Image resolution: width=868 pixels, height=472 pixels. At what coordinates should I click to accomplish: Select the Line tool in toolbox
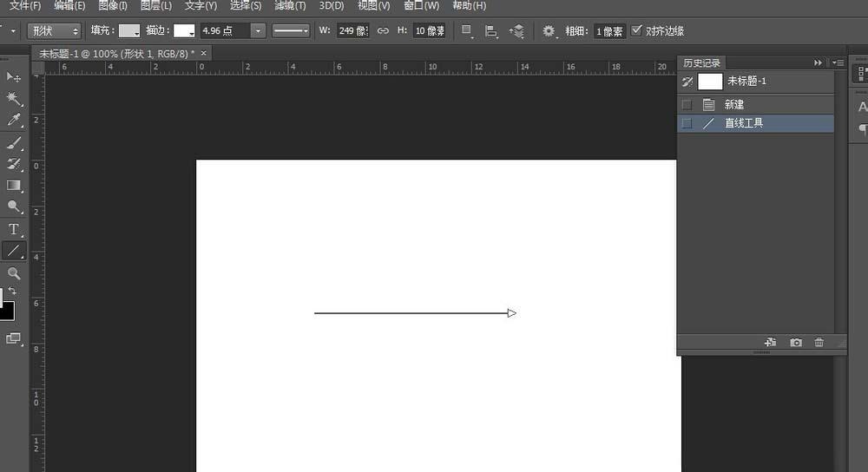pos(13,251)
